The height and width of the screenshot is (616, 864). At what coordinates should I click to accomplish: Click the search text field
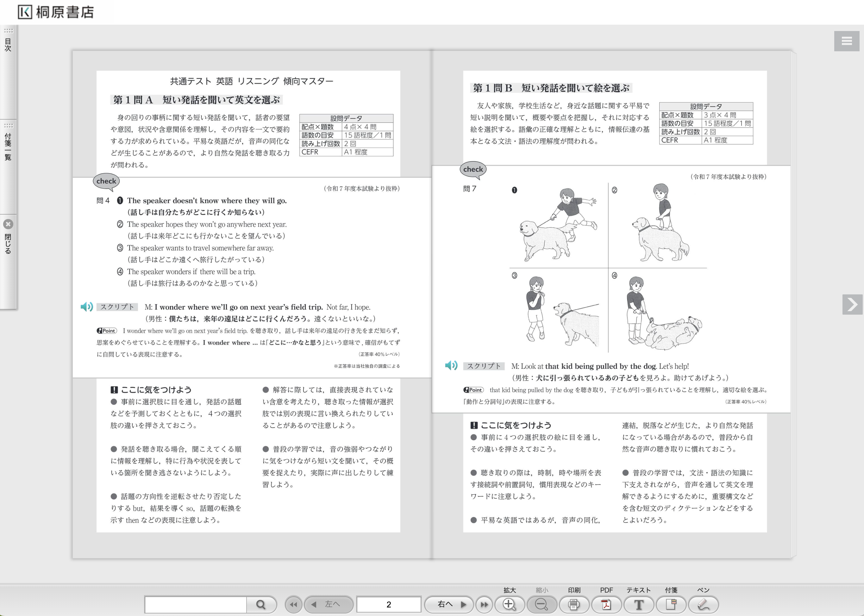pyautogui.click(x=196, y=604)
